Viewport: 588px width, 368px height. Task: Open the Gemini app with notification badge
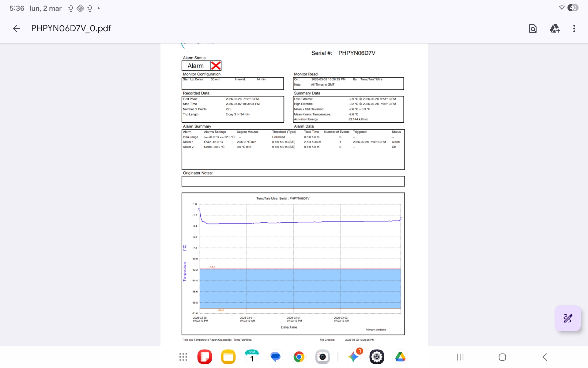coord(353,357)
